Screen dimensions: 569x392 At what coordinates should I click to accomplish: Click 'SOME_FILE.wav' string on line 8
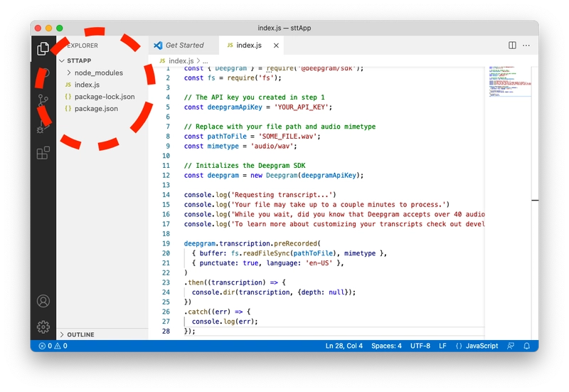pos(287,137)
